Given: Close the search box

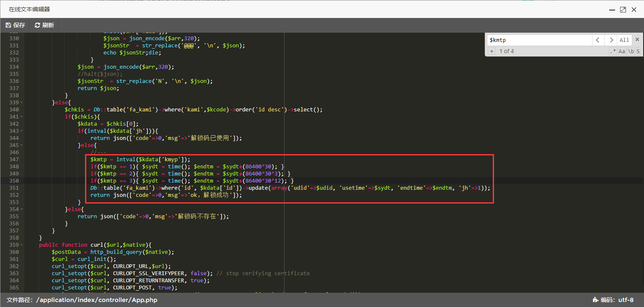Looking at the screenshot, I should point(637,40).
